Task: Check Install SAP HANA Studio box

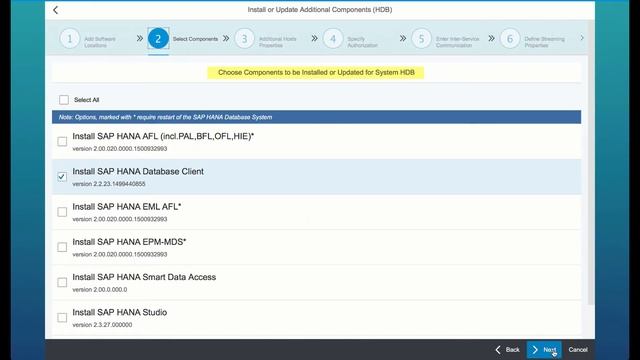Action: pos(62,318)
